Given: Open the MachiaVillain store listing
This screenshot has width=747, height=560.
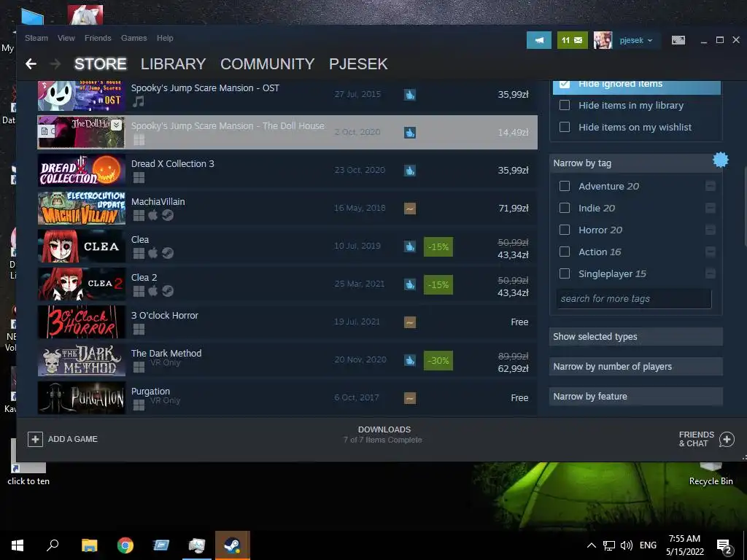Looking at the screenshot, I should tap(287, 209).
